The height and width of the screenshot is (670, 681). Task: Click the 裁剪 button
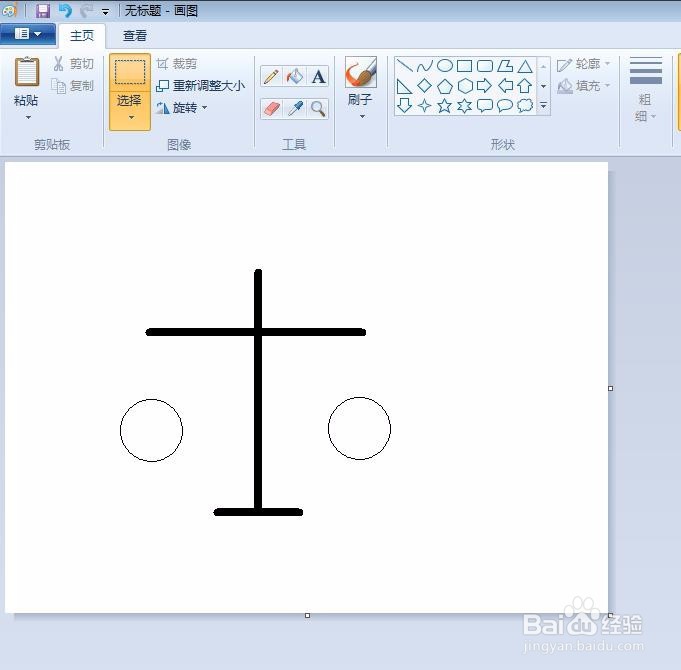point(177,64)
